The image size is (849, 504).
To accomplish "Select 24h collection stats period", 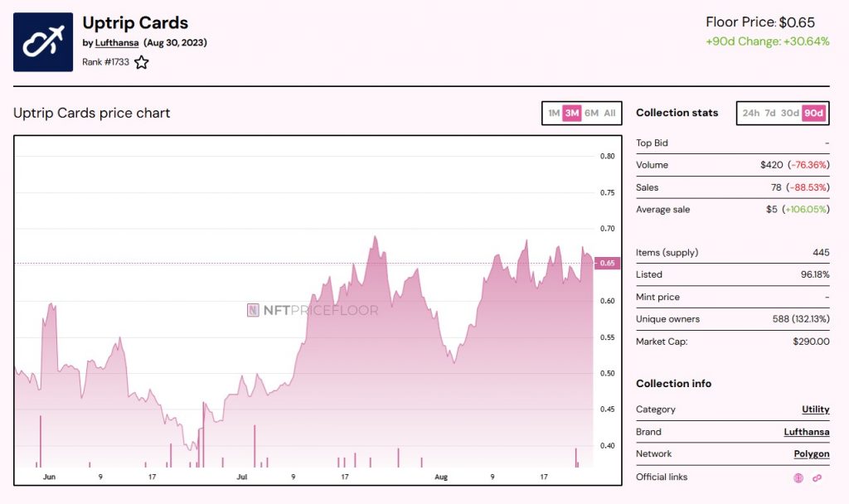I will click(750, 114).
